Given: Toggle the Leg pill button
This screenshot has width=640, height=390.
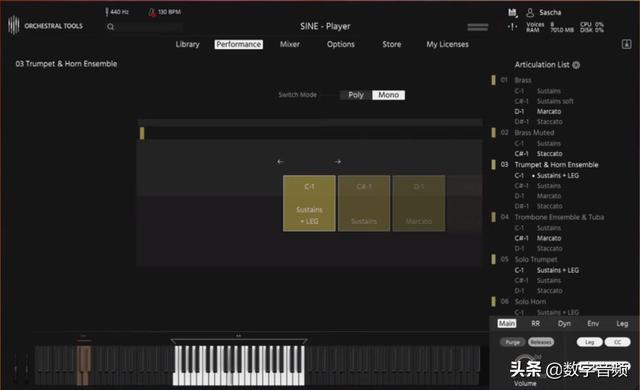Looking at the screenshot, I should point(589,342).
